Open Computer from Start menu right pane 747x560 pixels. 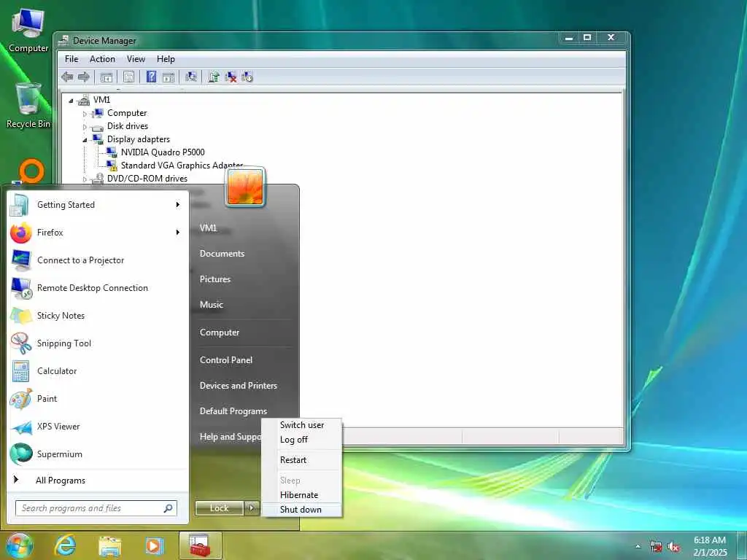click(x=220, y=332)
